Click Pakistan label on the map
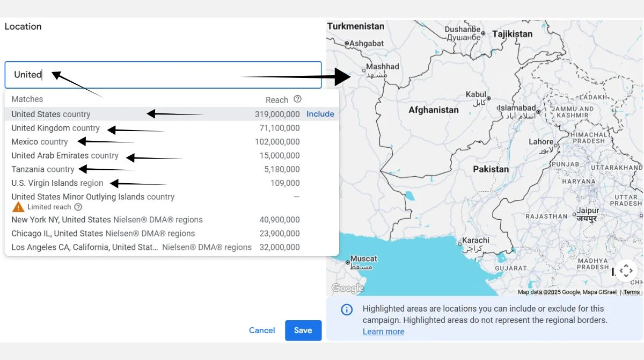The height and width of the screenshot is (360, 644). pyautogui.click(x=491, y=169)
